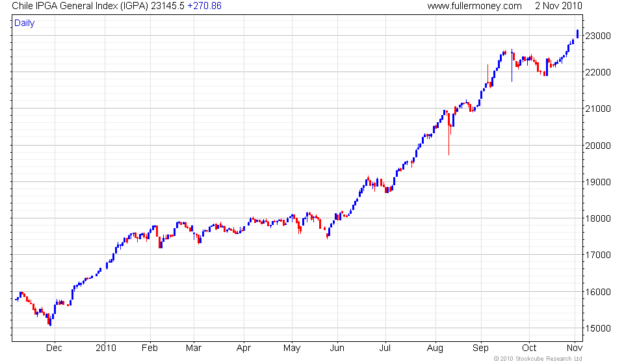Click the '2010' x-axis label
The height and width of the screenshot is (364, 637).
(x=105, y=348)
